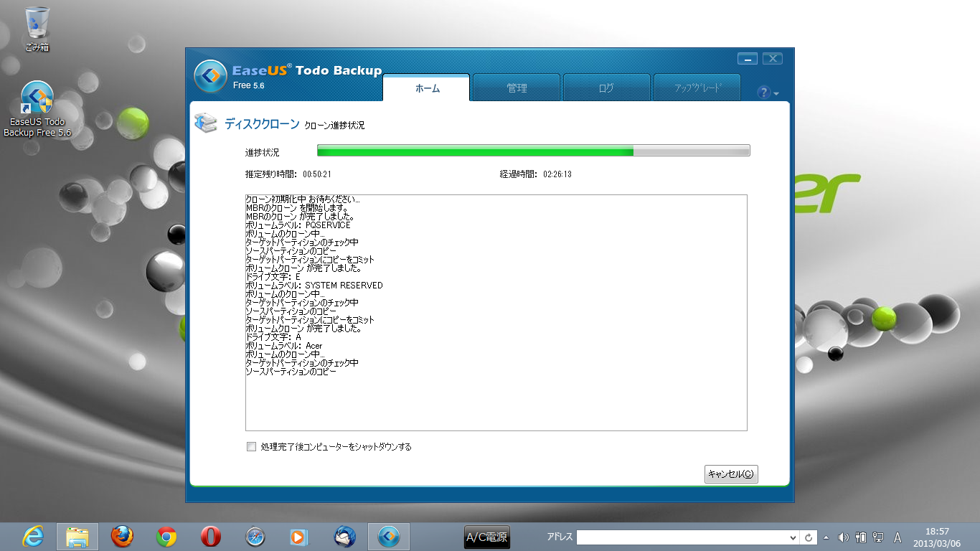Select log line ボリュームラベル: Acer
980x551 pixels.
tap(284, 345)
